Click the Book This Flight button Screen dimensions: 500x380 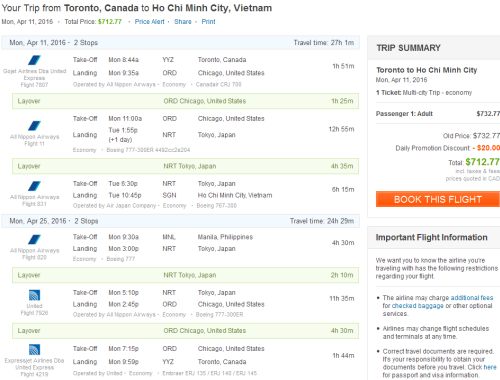(438, 199)
